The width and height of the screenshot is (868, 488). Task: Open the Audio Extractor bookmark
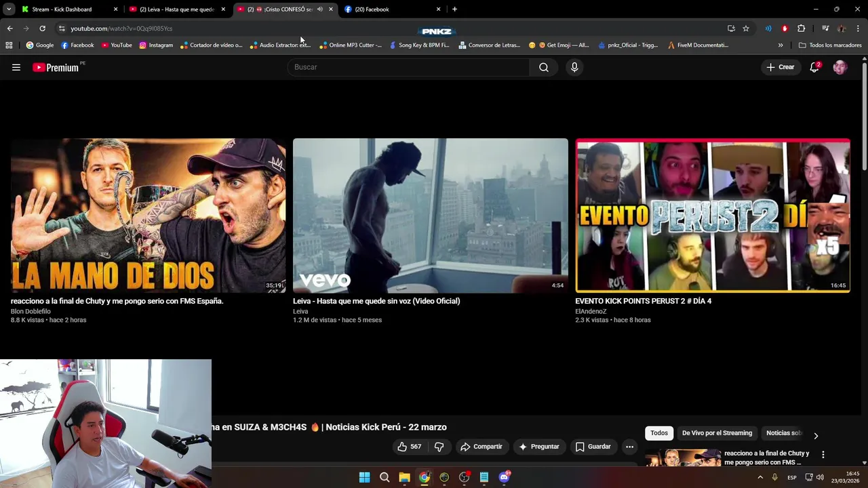click(x=280, y=45)
